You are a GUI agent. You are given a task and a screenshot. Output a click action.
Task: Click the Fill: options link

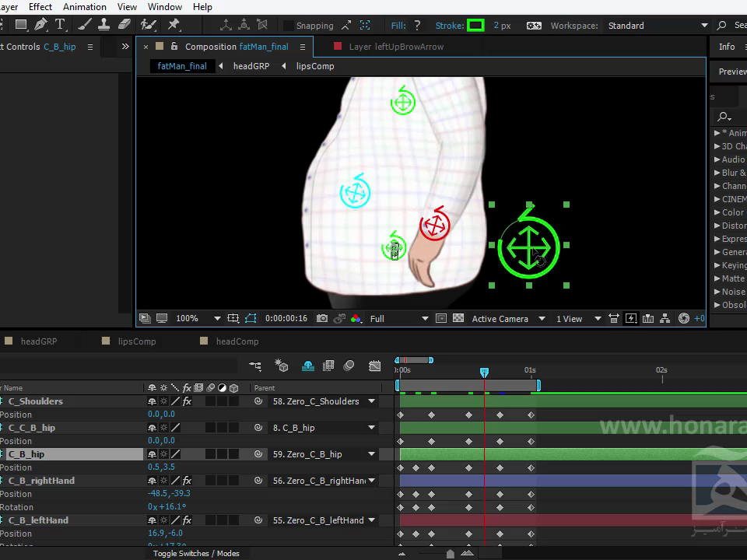[398, 26]
